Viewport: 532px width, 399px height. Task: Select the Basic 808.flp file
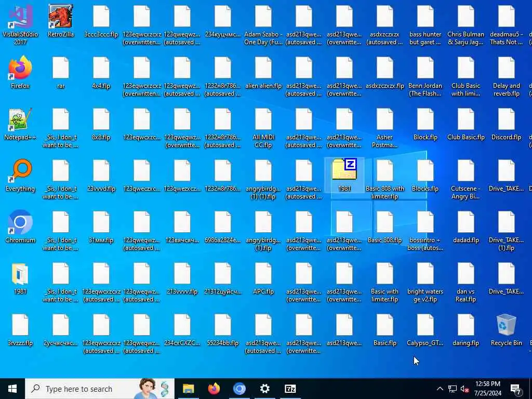[x=385, y=228]
